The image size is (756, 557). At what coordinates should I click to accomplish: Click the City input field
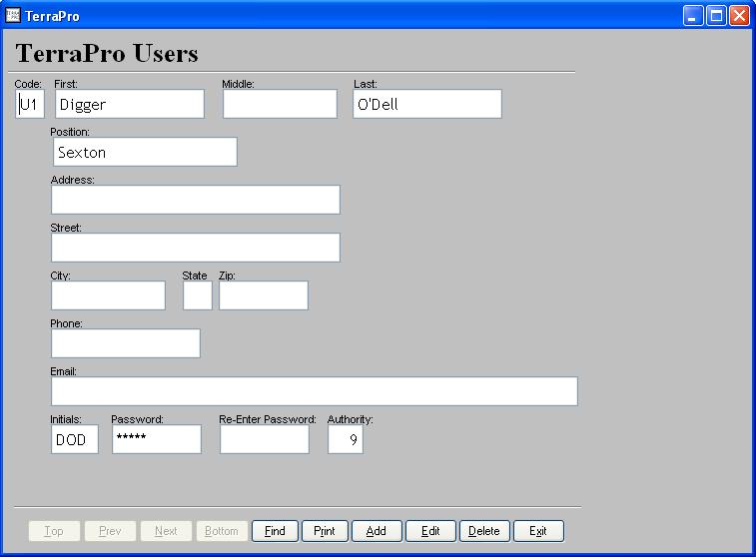(x=108, y=295)
